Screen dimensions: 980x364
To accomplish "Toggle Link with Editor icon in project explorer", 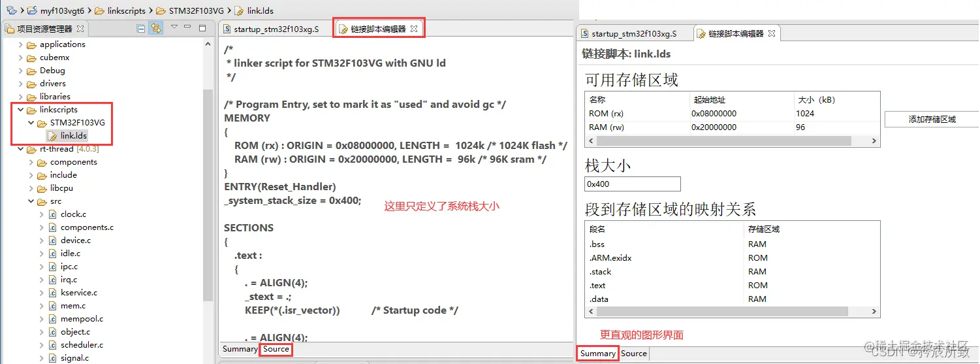I will [x=155, y=28].
